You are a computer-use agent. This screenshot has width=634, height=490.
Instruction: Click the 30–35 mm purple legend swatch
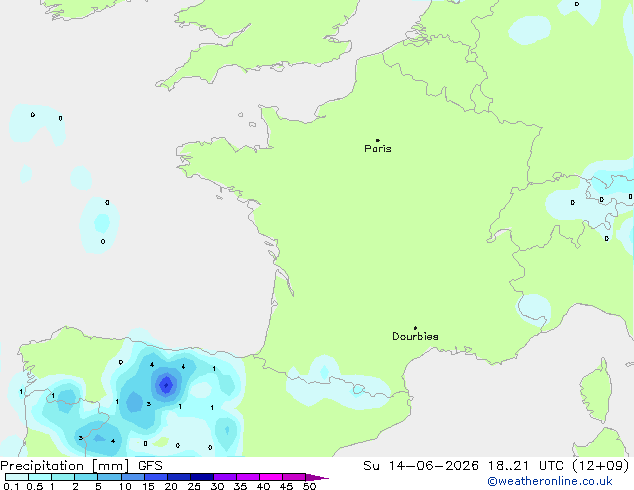(224, 477)
